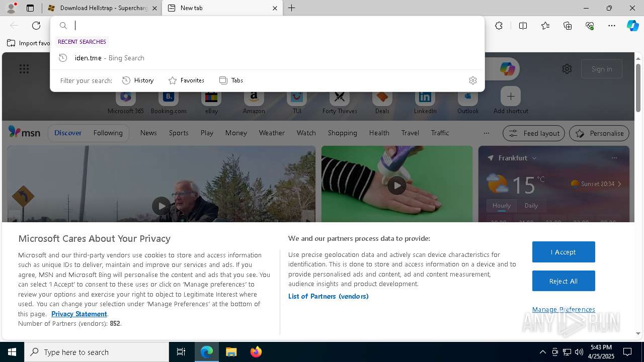
Task: Click the Sign in button
Action: [602, 69]
